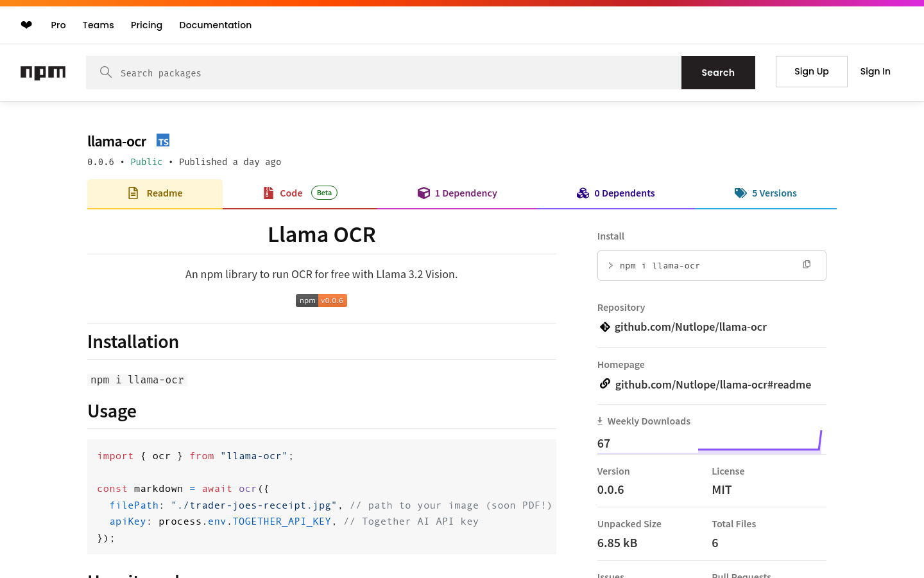
Task: Click the Dependents cubes icon
Action: click(x=583, y=193)
